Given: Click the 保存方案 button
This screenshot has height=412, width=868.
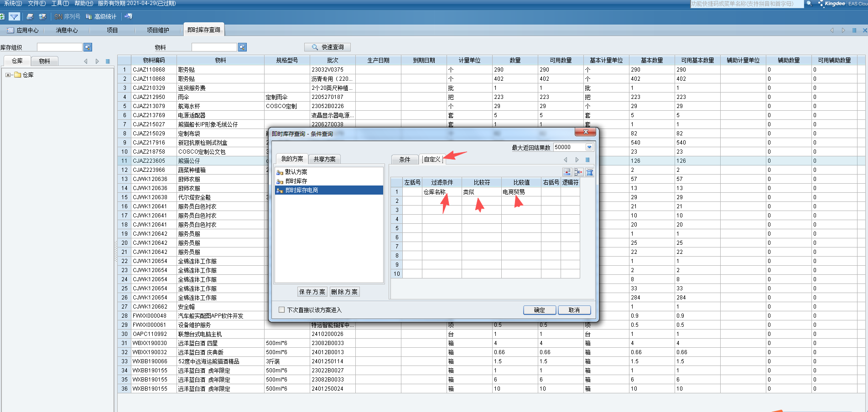Looking at the screenshot, I should click(312, 292).
